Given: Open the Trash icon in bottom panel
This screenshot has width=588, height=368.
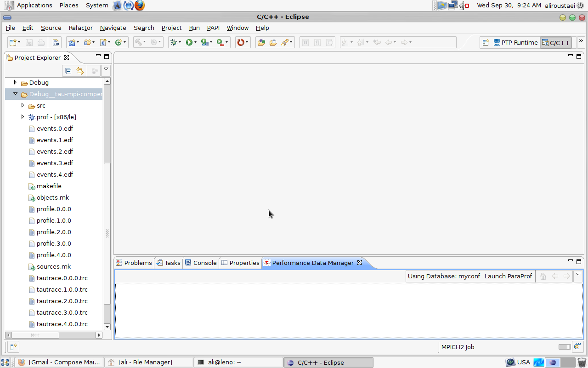Looking at the screenshot, I should [x=582, y=362].
